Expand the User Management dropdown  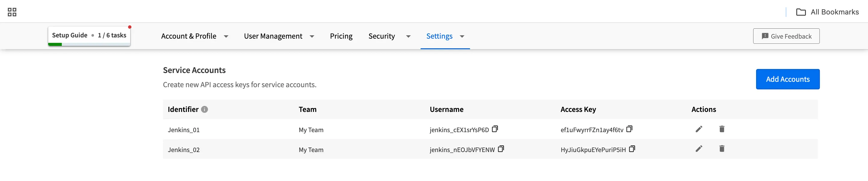click(x=312, y=37)
